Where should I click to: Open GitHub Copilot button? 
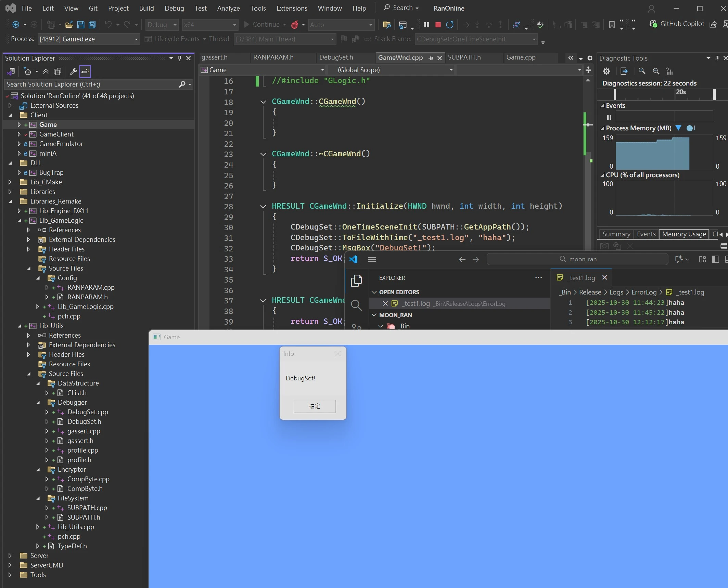pos(677,24)
